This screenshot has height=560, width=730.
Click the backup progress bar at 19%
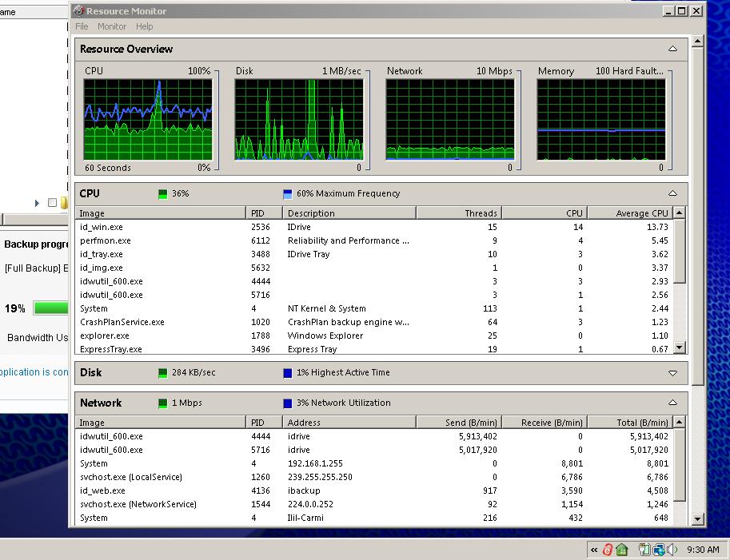click(x=50, y=308)
